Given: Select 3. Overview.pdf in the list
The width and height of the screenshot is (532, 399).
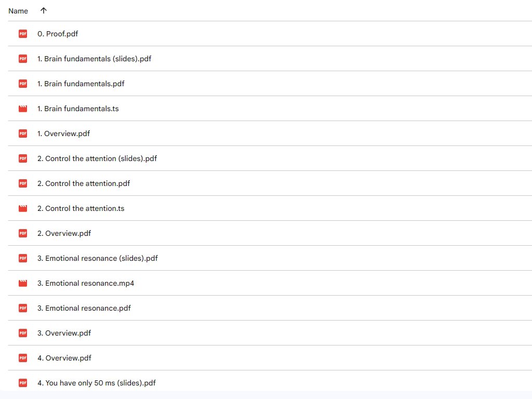Looking at the screenshot, I should (x=64, y=333).
